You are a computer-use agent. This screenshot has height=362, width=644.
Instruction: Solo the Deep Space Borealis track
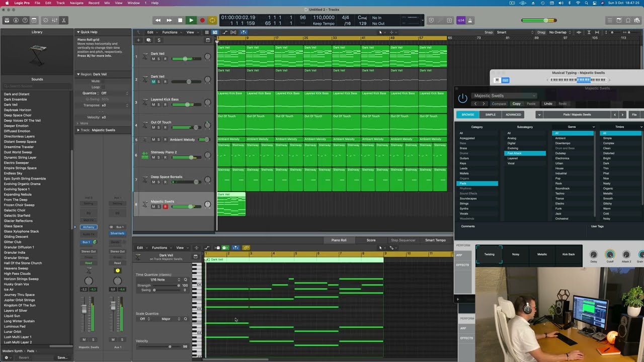[159, 182]
